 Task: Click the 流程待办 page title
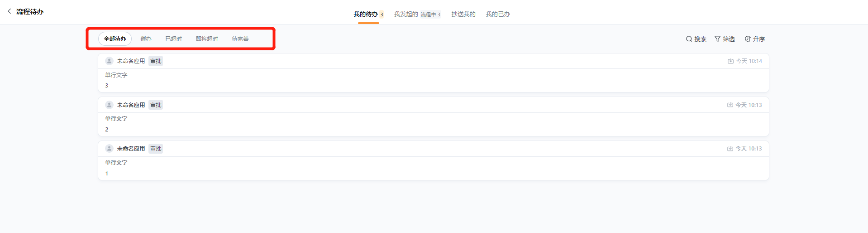coord(30,11)
